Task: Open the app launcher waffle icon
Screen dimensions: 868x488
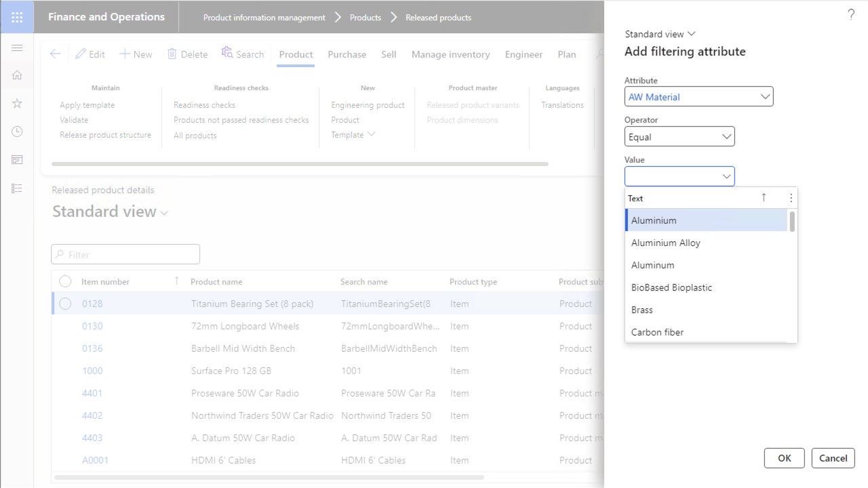Action: 17,17
